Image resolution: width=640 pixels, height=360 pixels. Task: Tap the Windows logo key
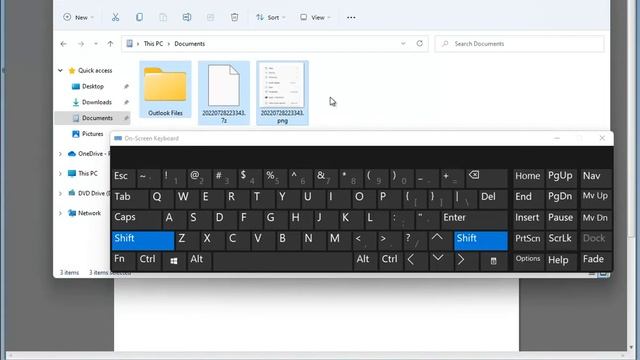(x=174, y=261)
